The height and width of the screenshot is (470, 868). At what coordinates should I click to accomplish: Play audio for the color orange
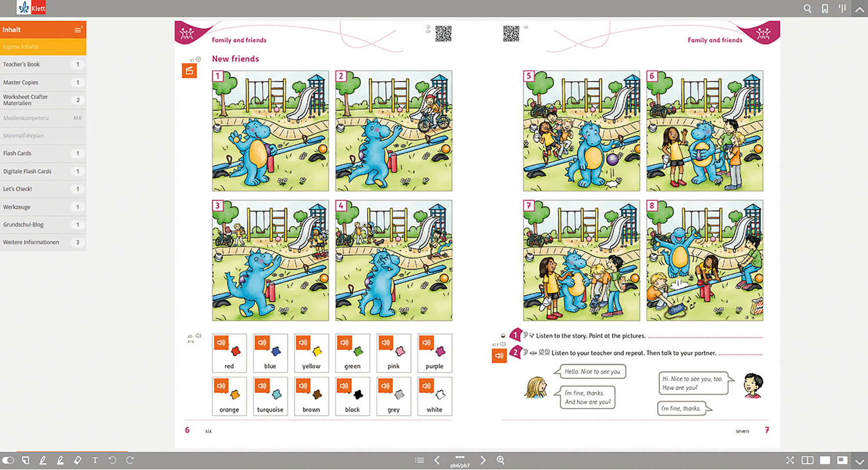pyautogui.click(x=221, y=386)
